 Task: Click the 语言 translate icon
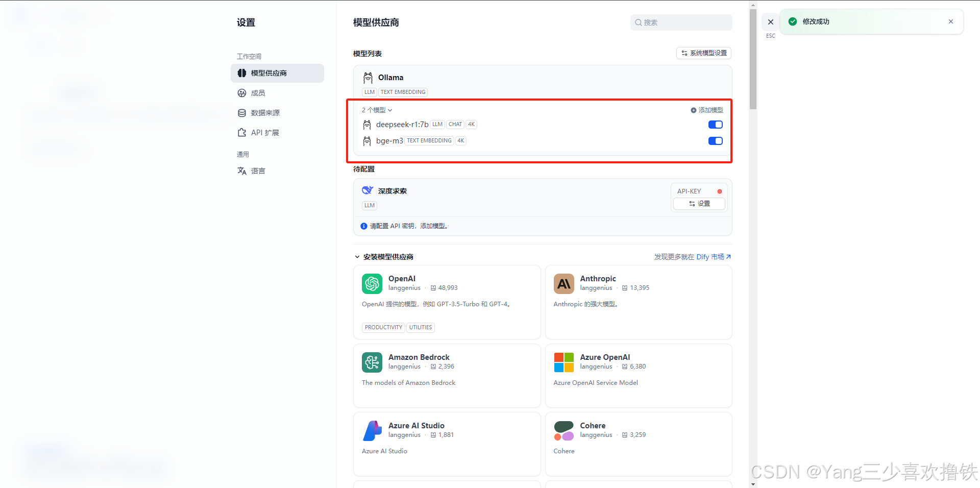click(242, 171)
